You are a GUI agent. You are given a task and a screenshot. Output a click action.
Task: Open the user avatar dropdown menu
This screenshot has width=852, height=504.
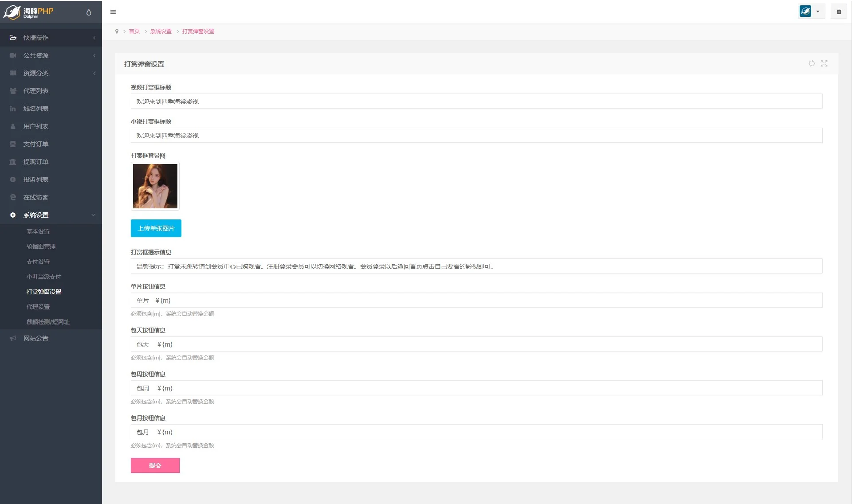(811, 12)
